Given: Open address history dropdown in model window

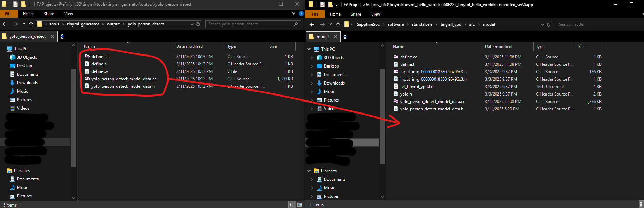Looking at the screenshot, I should (543, 24).
